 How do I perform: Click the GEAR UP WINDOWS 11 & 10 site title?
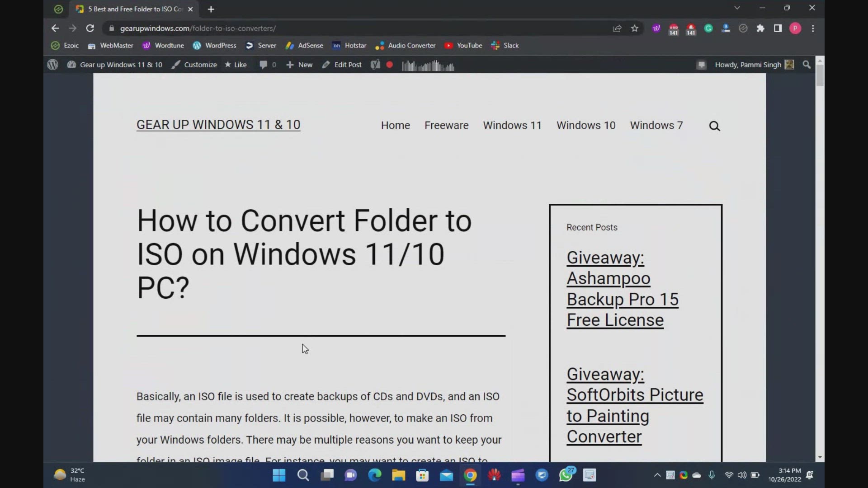218,125
